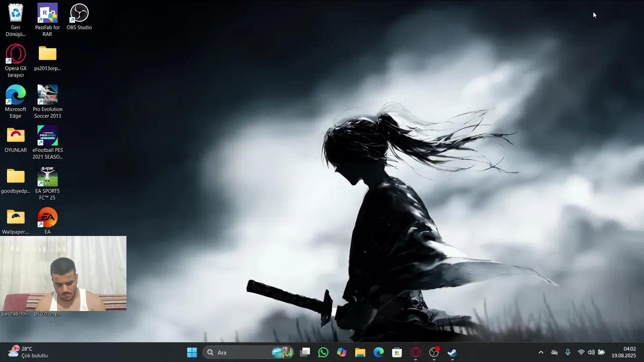Image resolution: width=644 pixels, height=362 pixels.
Task: Click the search highlight picture in Ara box
Action: 282,352
